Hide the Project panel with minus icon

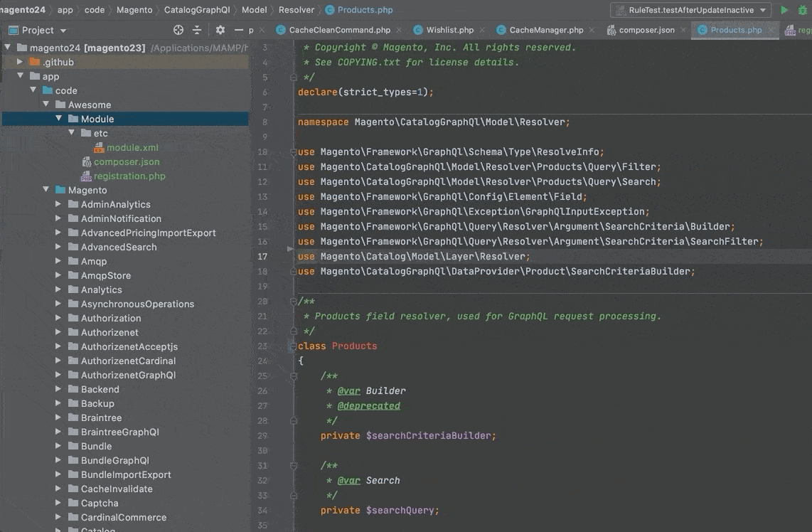[x=238, y=30]
